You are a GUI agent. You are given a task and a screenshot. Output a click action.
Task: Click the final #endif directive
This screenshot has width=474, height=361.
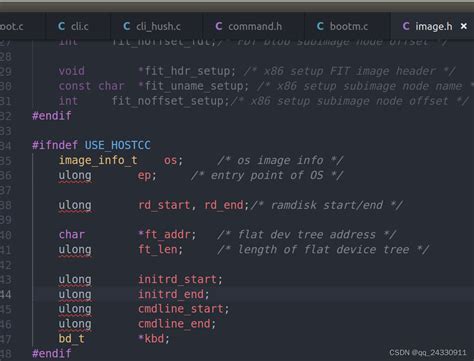point(52,353)
